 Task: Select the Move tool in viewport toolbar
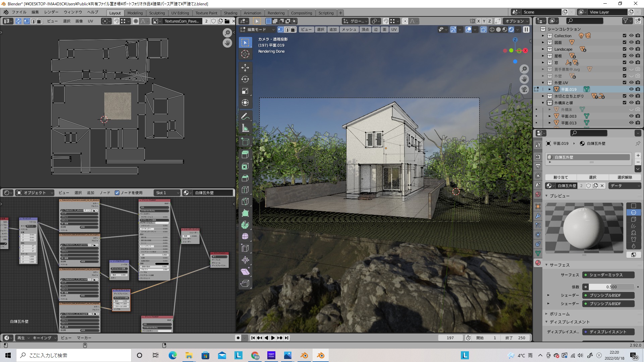click(245, 68)
